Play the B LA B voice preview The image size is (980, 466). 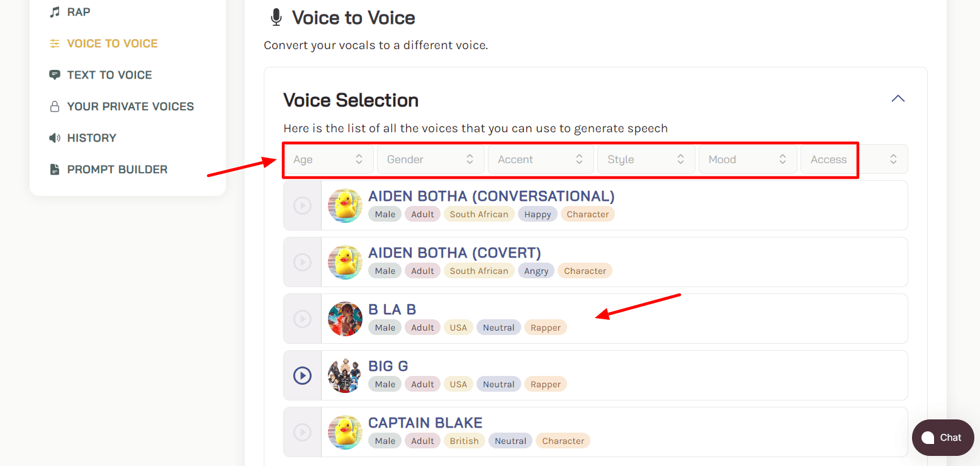pos(303,319)
